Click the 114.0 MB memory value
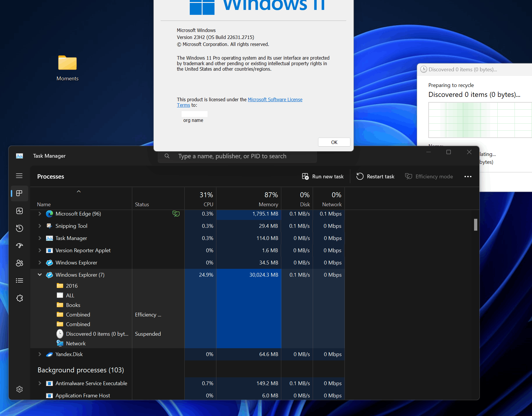 point(267,238)
